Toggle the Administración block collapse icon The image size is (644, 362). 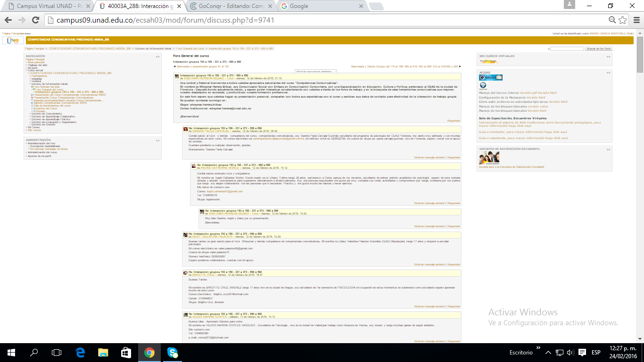click(x=157, y=140)
